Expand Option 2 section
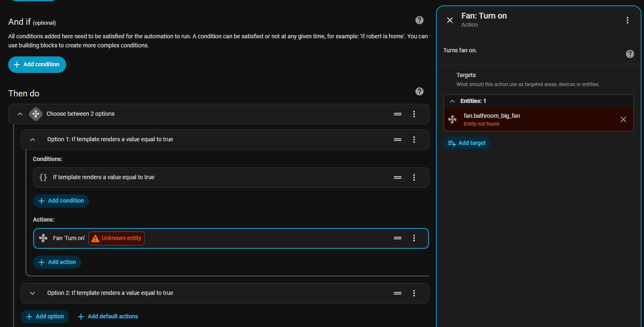Screen dimensions: 644x327 pyautogui.click(x=32, y=293)
